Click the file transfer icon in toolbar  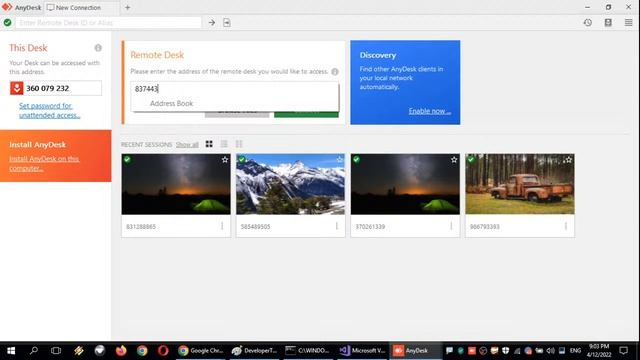click(227, 22)
